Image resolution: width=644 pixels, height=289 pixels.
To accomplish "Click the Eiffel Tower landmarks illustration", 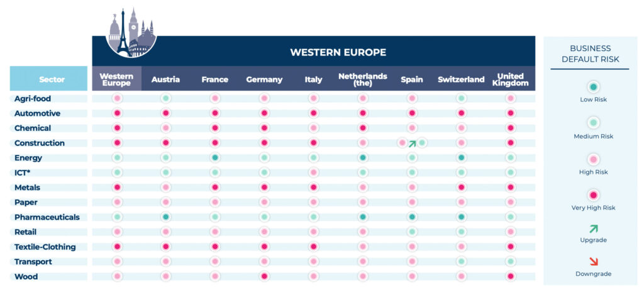I will (131, 33).
